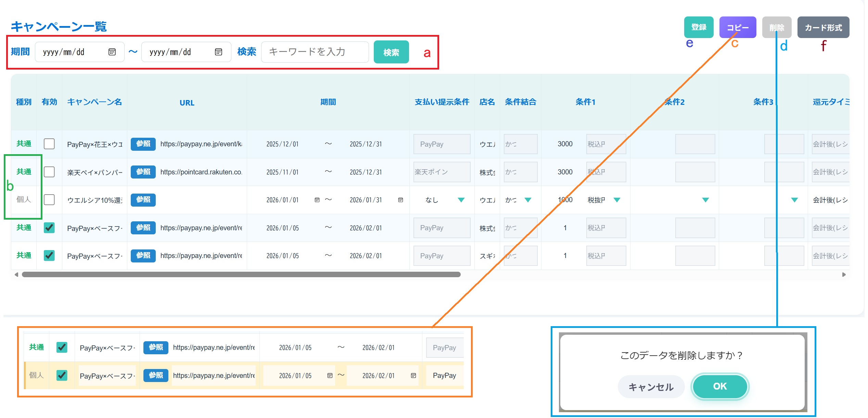
Task: Sort by キャンペーン名 column header
Action: 94,102
